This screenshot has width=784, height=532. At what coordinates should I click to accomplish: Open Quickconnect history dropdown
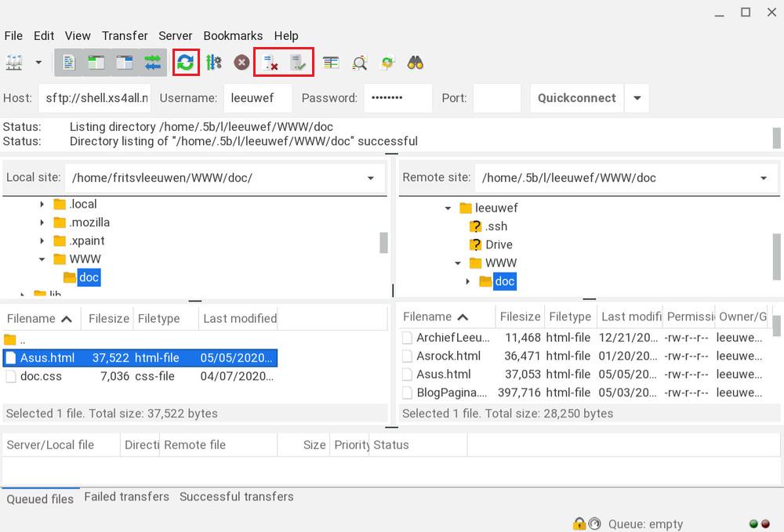pyautogui.click(x=637, y=98)
